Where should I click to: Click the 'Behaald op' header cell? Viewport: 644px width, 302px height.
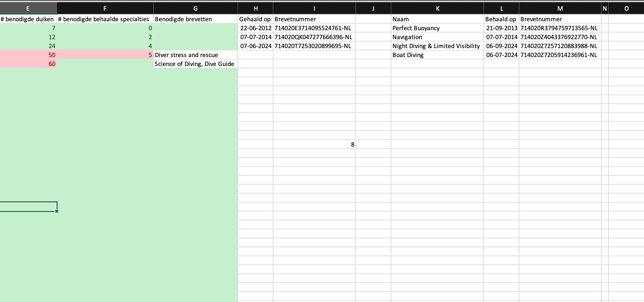click(501, 19)
